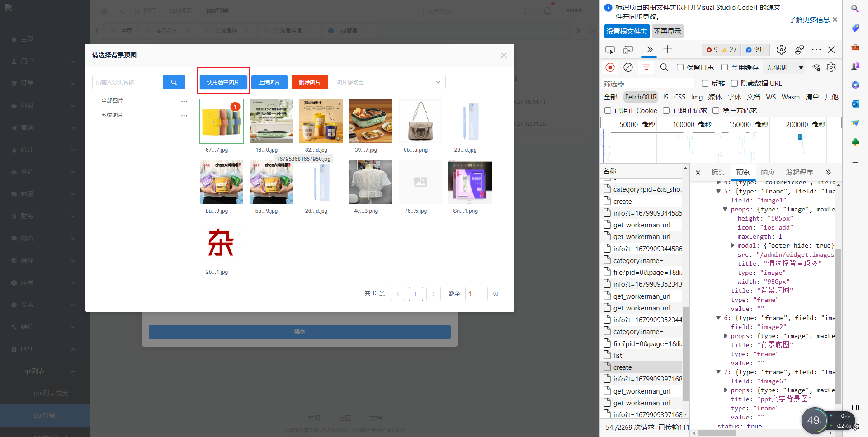Click the DevTools inspect element icon
This screenshot has width=868, height=437.
click(610, 50)
